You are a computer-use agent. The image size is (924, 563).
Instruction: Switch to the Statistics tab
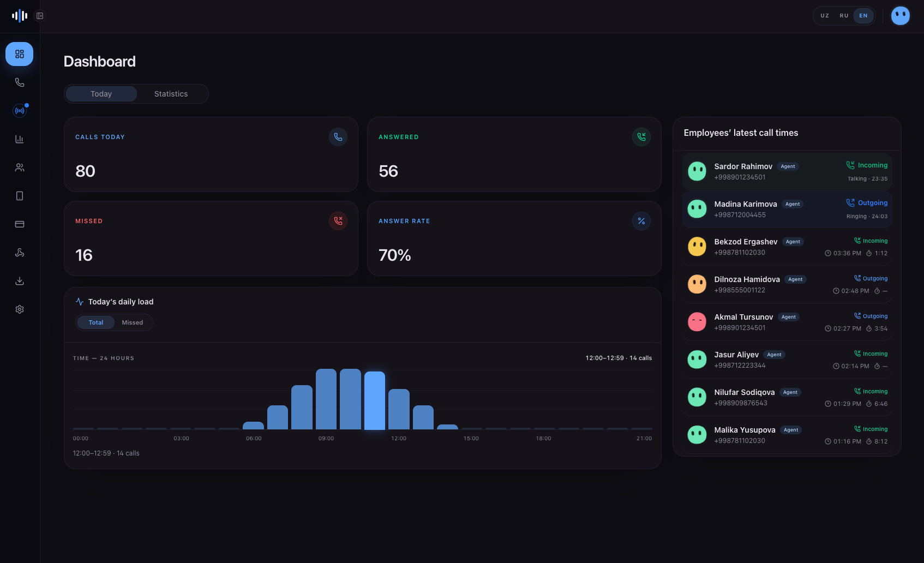tap(171, 94)
